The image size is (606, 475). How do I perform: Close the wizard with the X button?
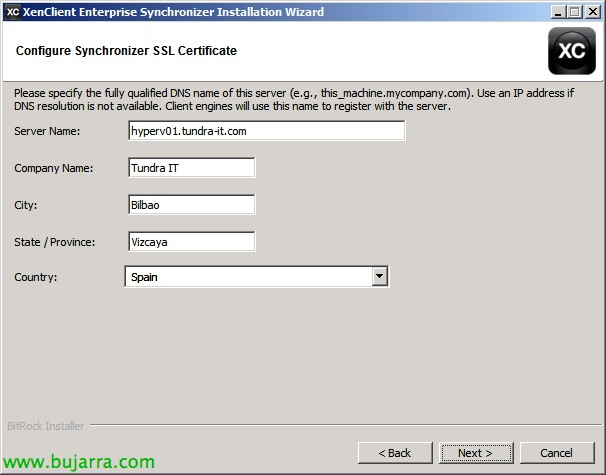(x=592, y=12)
